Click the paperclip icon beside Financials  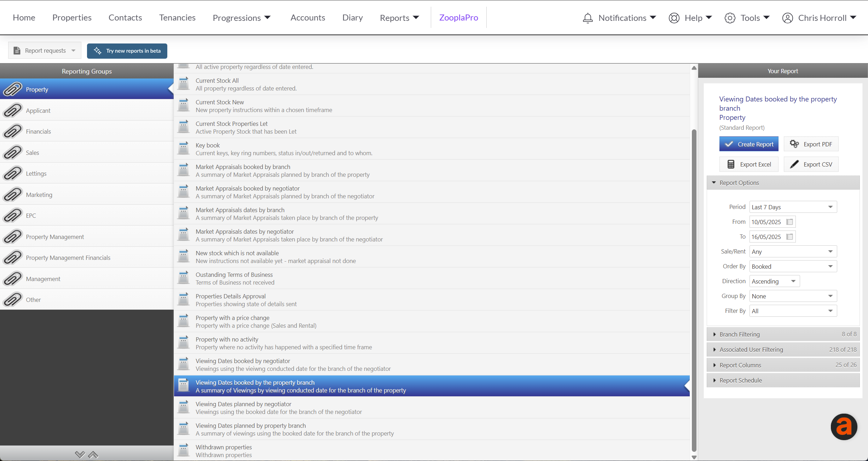coord(13,131)
